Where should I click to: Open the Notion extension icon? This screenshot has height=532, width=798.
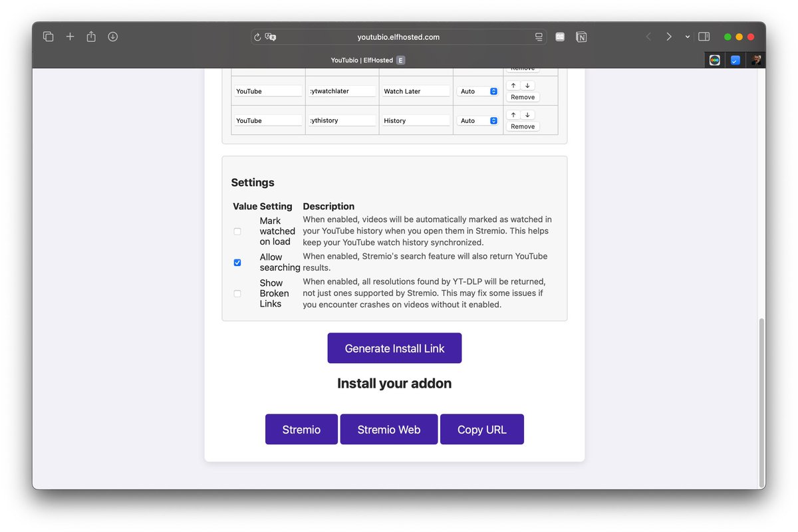pos(581,37)
